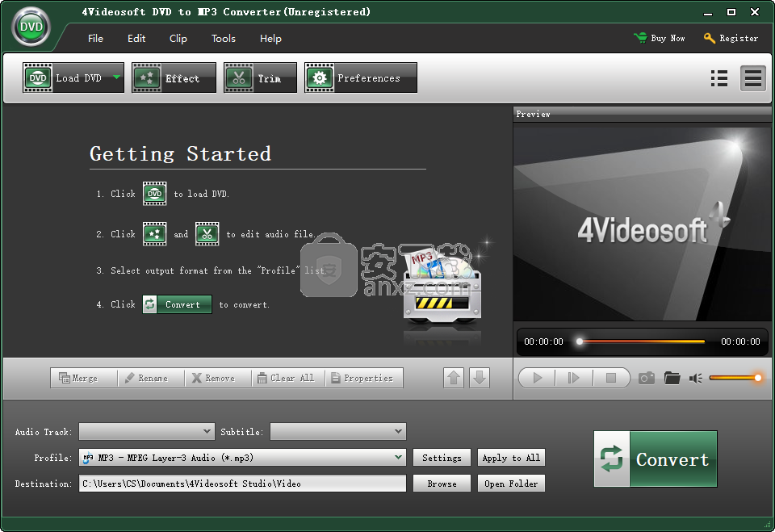The width and height of the screenshot is (775, 532).
Task: Click the Settings button
Action: tap(442, 458)
